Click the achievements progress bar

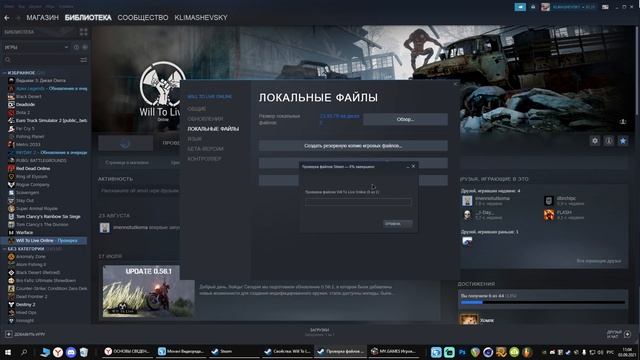543,302
